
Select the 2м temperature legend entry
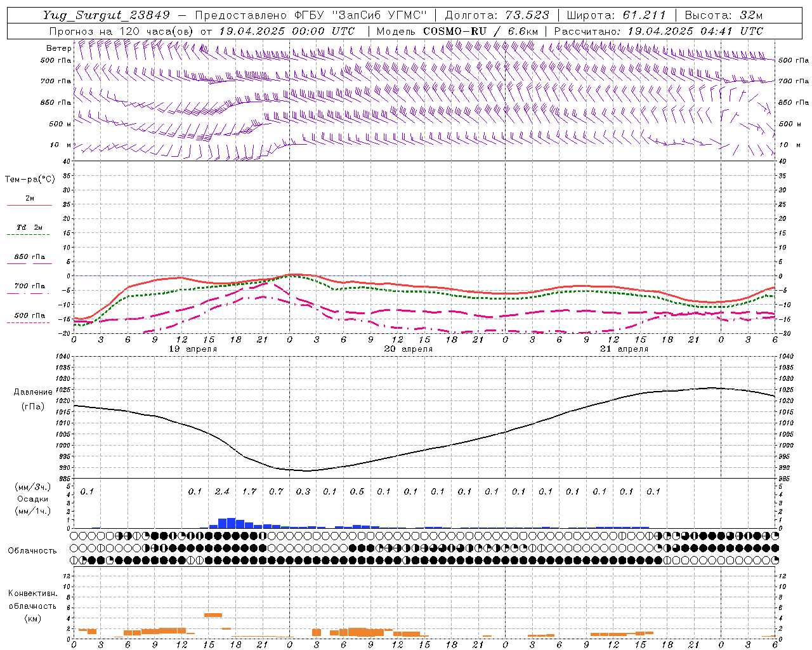coord(30,198)
